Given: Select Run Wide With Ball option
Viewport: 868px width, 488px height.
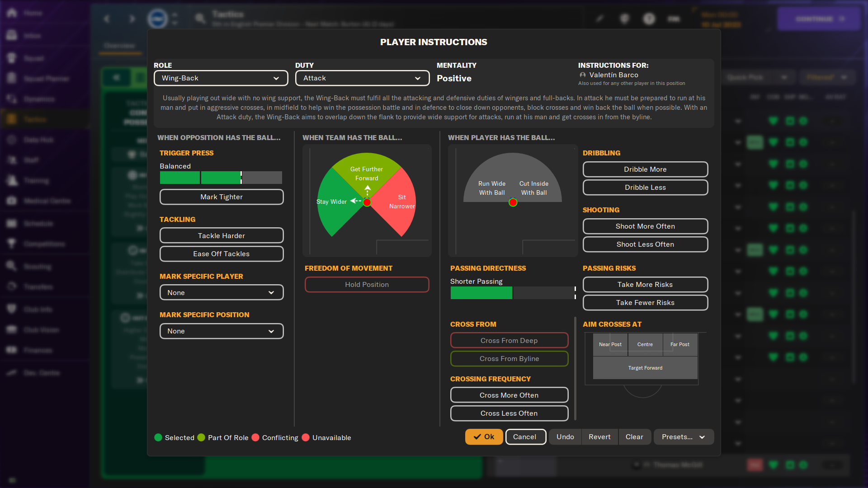Looking at the screenshot, I should [492, 188].
